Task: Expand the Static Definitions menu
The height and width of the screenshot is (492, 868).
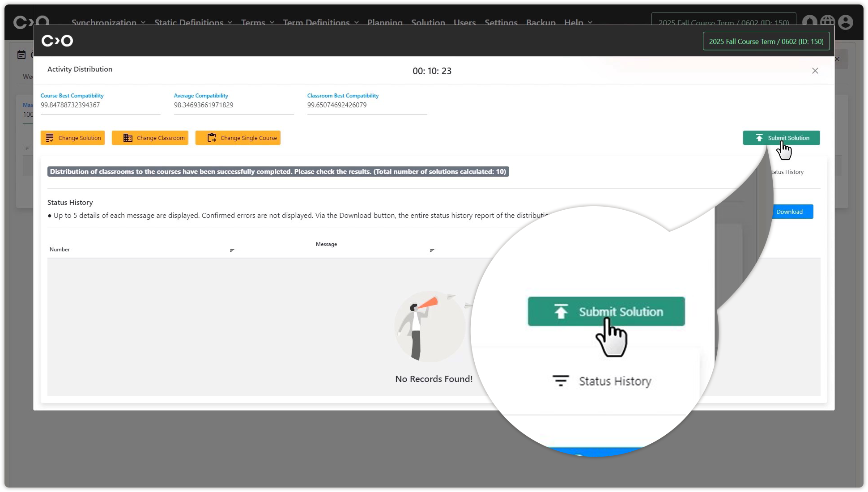Action: (x=193, y=22)
